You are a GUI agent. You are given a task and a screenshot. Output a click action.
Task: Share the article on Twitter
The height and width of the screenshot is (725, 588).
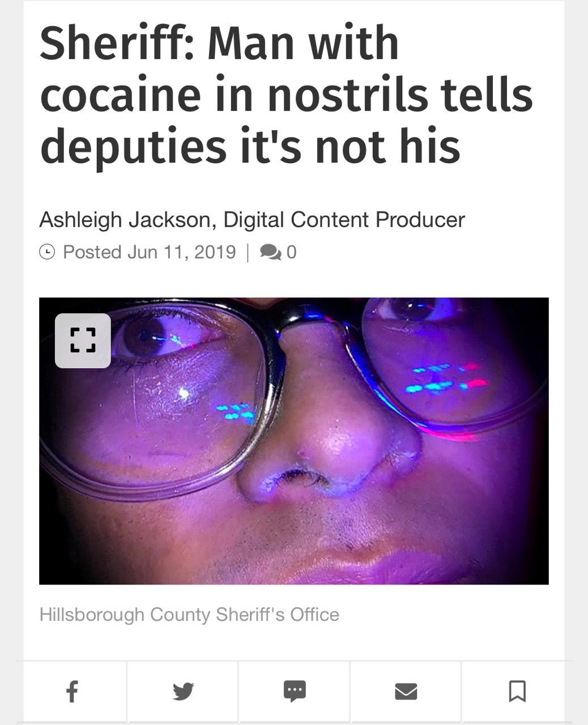tap(183, 691)
